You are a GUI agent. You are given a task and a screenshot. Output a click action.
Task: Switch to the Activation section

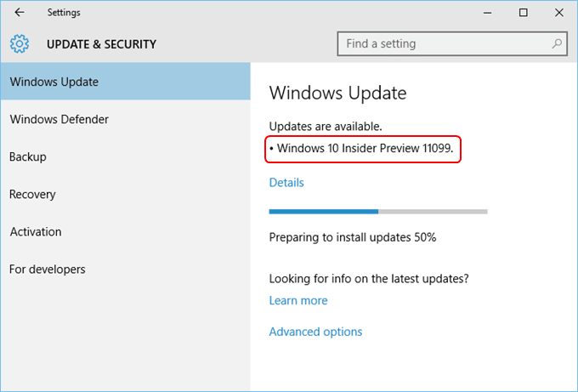125,231
